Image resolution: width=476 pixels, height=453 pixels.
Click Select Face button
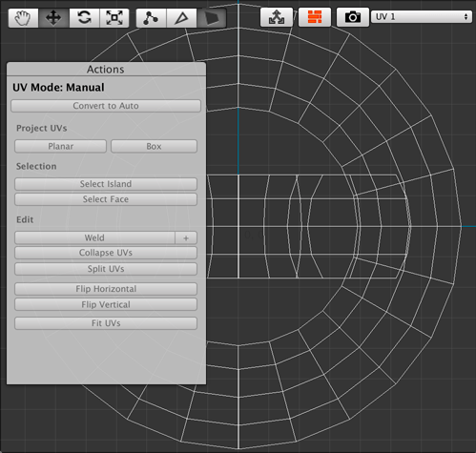click(x=106, y=199)
